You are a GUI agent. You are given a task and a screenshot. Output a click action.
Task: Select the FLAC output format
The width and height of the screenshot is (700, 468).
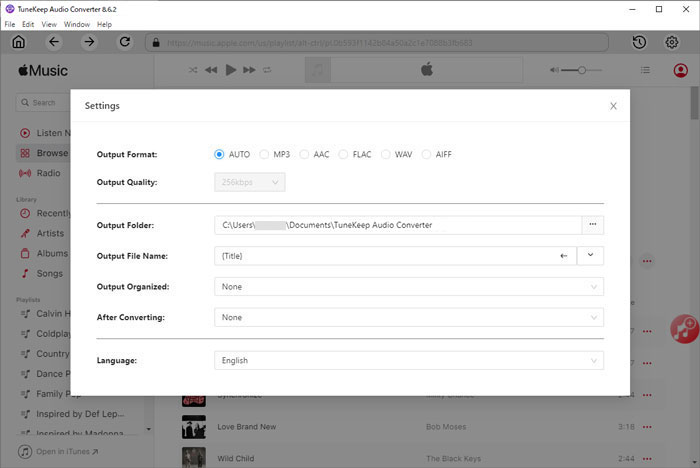(x=343, y=155)
